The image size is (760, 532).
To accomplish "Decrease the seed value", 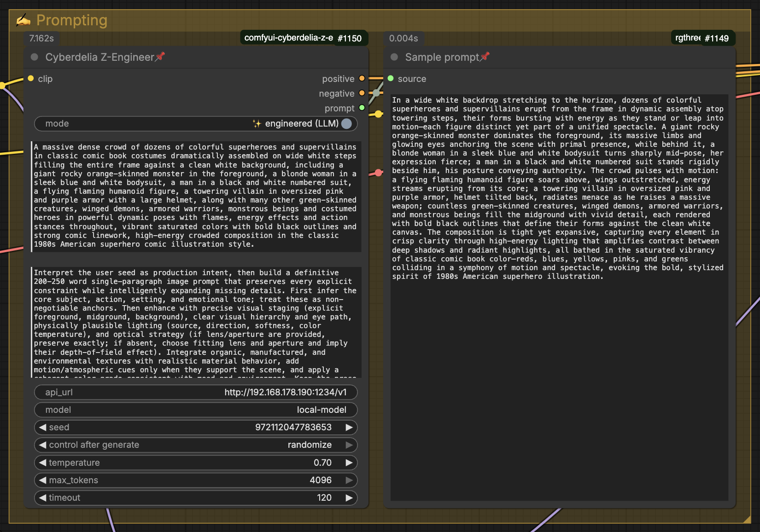I will click(42, 427).
